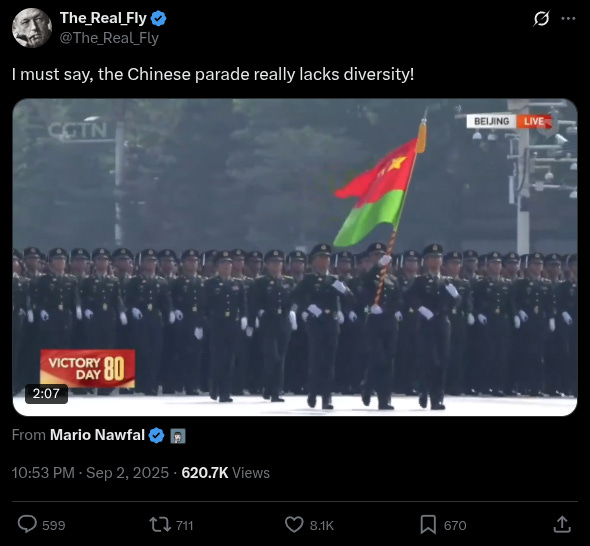This screenshot has height=546, width=590.
Task: Open the Grok explain icon
Action: point(541,18)
